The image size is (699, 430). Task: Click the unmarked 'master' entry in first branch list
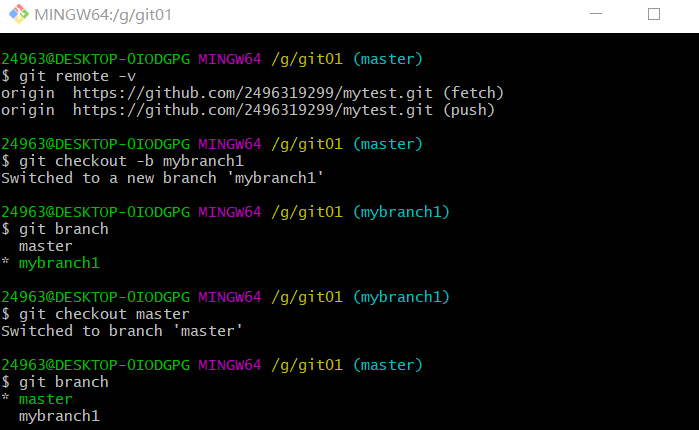coord(45,246)
